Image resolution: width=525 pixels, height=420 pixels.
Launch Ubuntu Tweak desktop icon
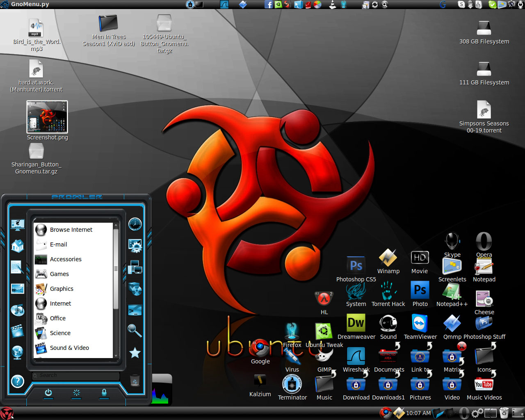tap(324, 335)
